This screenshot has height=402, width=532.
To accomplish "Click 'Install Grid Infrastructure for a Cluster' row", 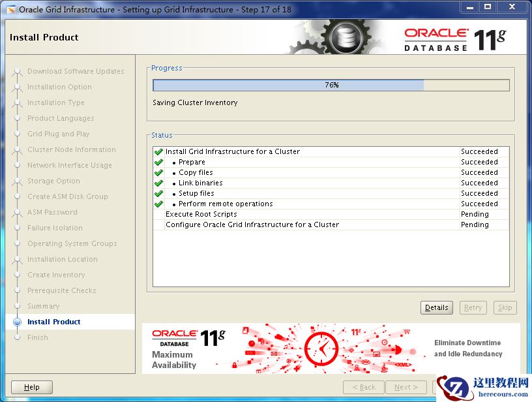I will pyautogui.click(x=331, y=152).
